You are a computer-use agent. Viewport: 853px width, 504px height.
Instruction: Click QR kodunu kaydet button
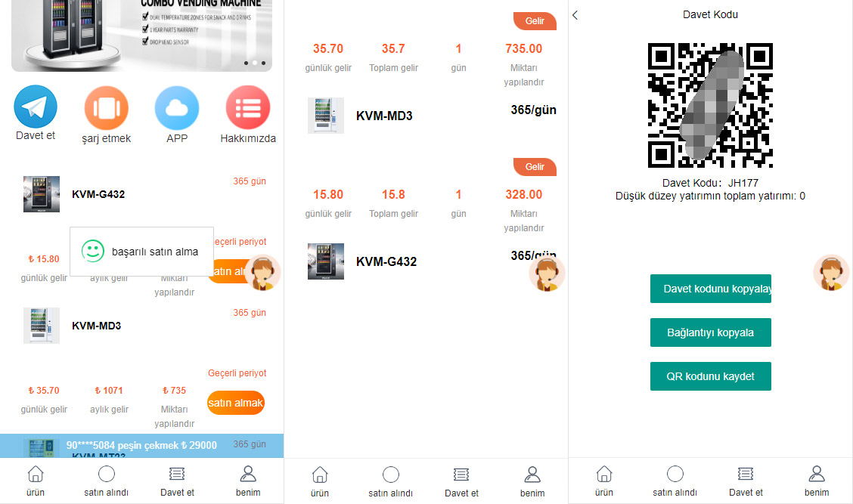pos(711,376)
